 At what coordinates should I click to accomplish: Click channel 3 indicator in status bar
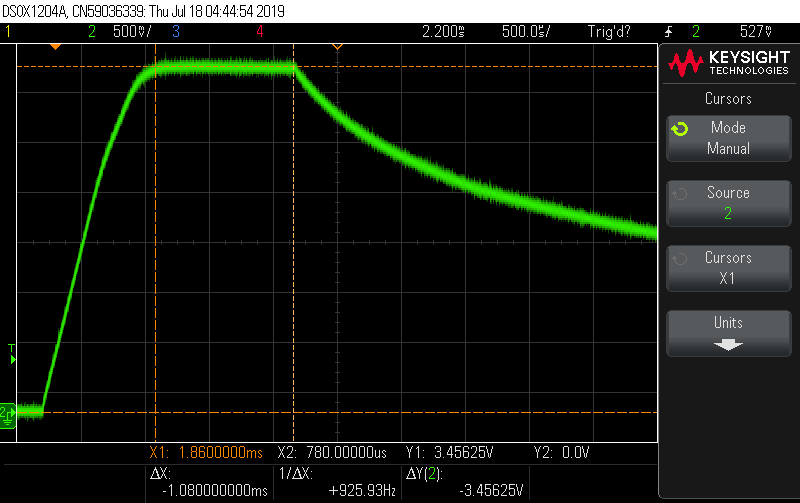[176, 32]
